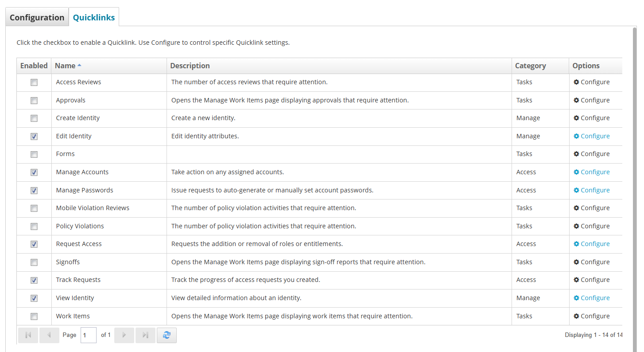Open Configure link for Request Access
This screenshot has width=644, height=352.
[595, 244]
